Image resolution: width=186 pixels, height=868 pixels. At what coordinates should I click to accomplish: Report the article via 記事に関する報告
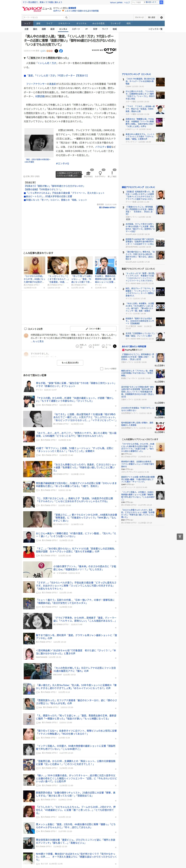tap(32, 176)
